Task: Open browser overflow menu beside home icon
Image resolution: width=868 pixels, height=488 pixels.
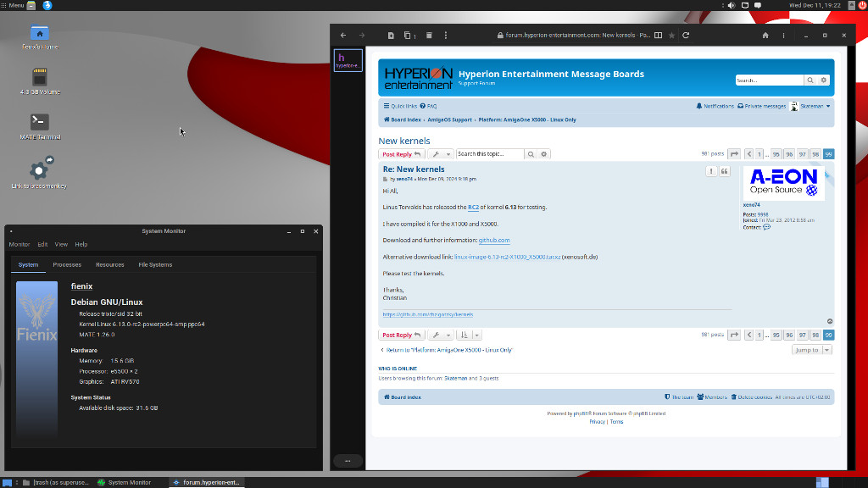Action: 783,36
